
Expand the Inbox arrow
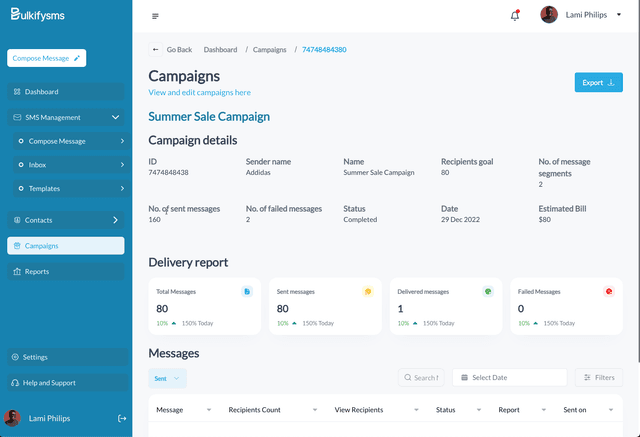click(x=122, y=165)
